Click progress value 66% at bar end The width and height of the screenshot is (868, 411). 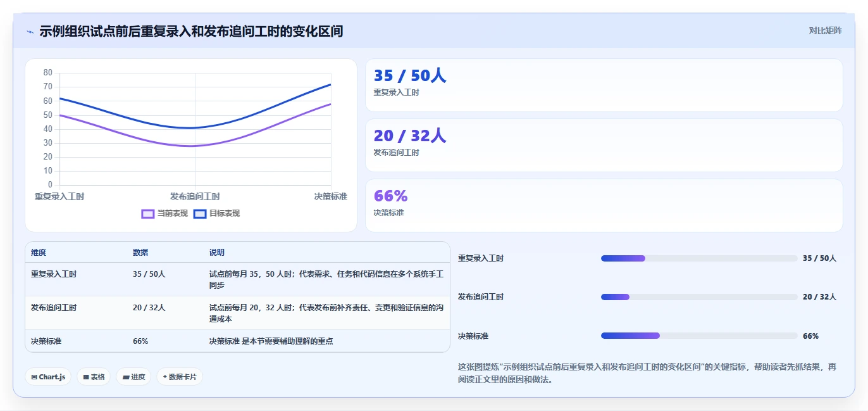tap(810, 336)
